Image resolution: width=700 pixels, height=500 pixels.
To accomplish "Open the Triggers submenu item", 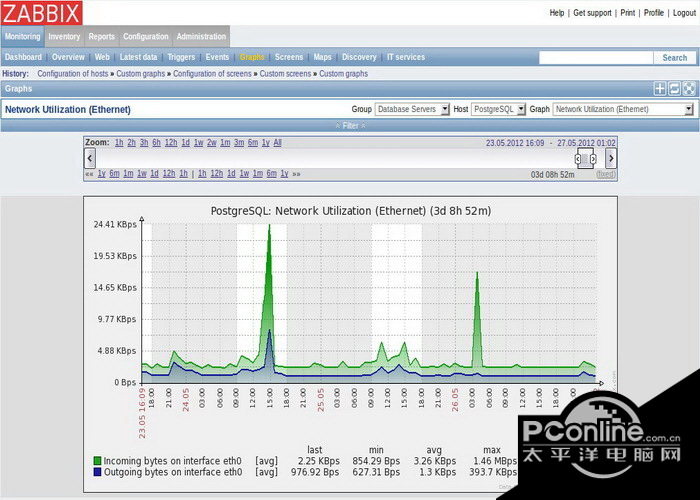I will point(181,58).
